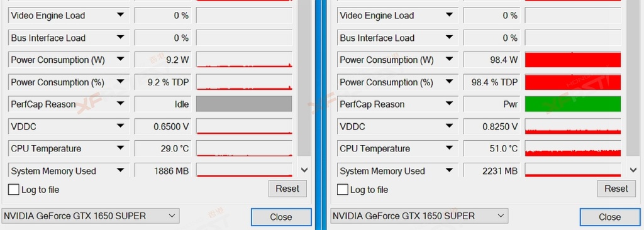Enable Log to file in right window
644x230 pixels.
(343, 190)
